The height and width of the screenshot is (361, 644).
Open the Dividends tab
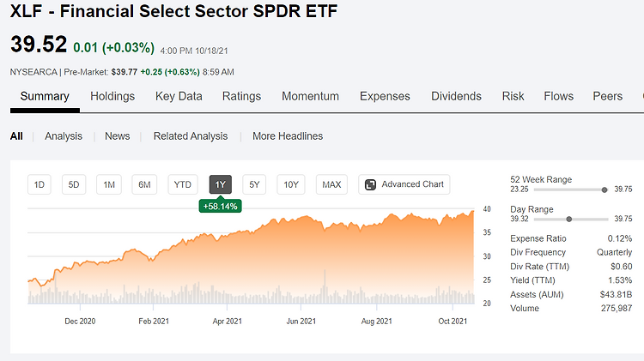point(456,96)
